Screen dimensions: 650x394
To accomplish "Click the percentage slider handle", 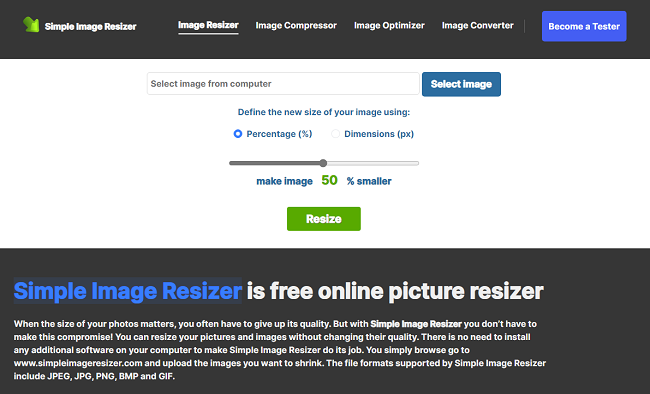I will coord(323,163).
